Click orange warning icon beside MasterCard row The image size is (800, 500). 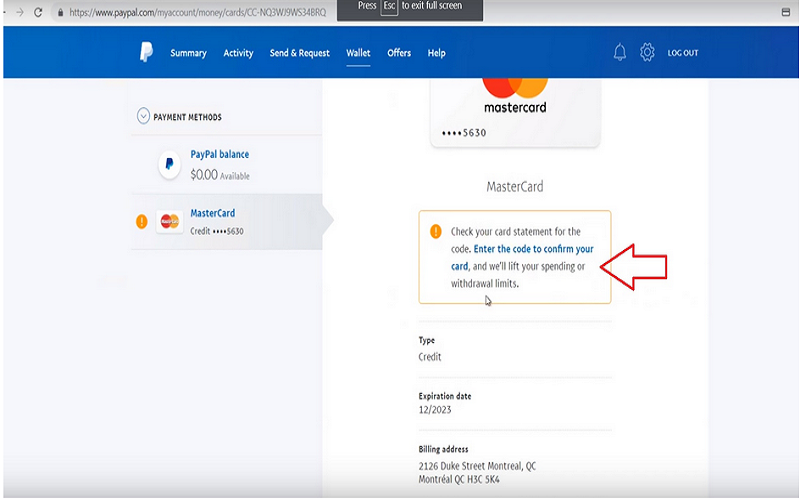tap(142, 221)
